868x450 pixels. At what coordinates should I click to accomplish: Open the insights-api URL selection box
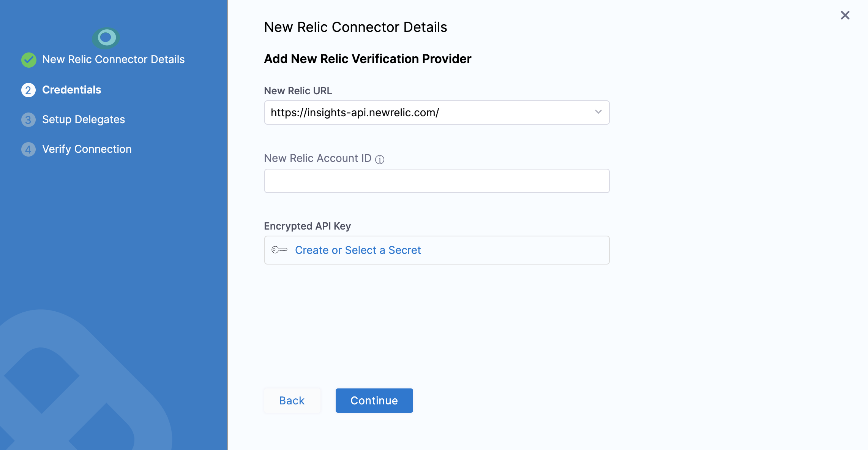click(x=429, y=112)
